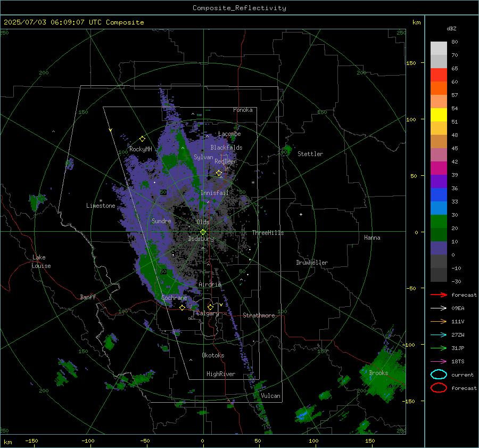Click the white asterisk above Limestone
This screenshot has height=448, width=479.
click(101, 201)
